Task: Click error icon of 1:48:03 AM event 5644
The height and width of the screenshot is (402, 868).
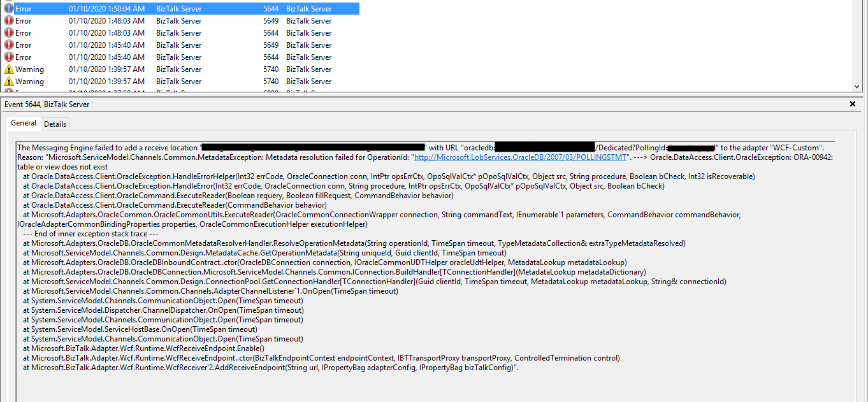Action: tap(8, 33)
